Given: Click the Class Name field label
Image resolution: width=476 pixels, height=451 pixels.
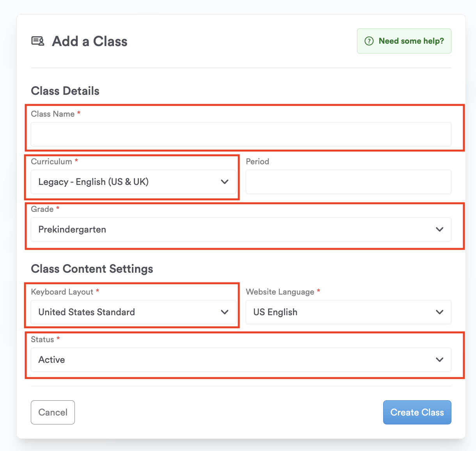Looking at the screenshot, I should (x=53, y=114).
